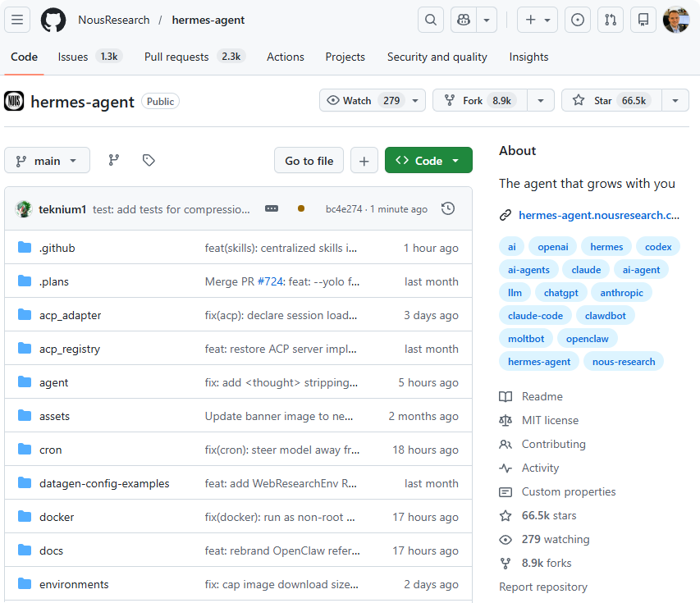This screenshot has width=700, height=603.
Task: Open the main branch selector dropdown
Action: pyautogui.click(x=47, y=160)
